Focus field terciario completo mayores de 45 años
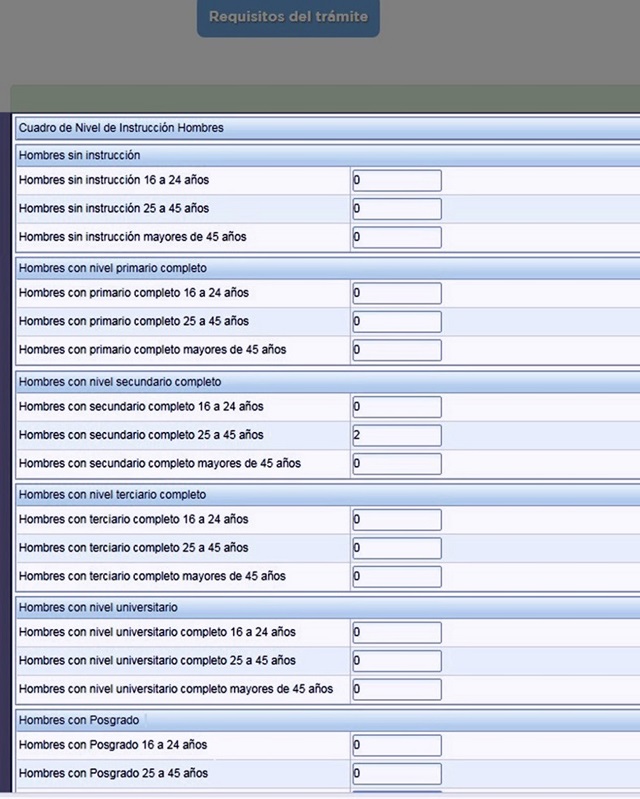 click(x=396, y=577)
